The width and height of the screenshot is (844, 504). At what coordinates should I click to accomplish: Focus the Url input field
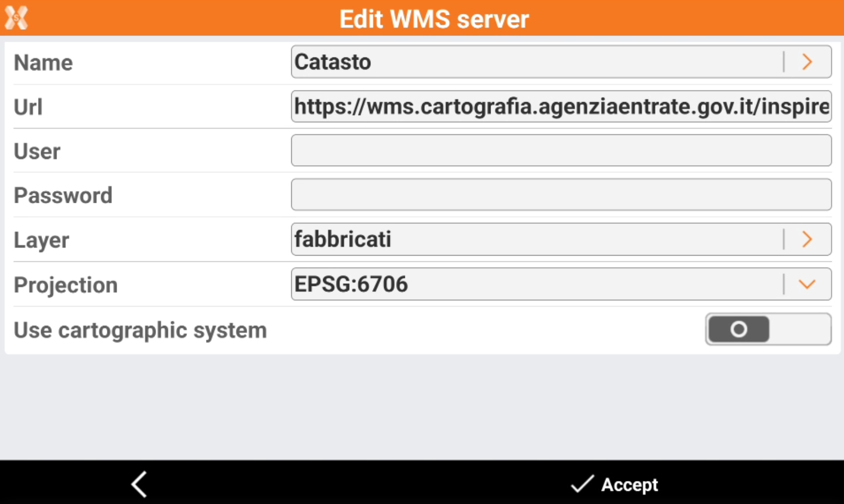[x=561, y=107]
